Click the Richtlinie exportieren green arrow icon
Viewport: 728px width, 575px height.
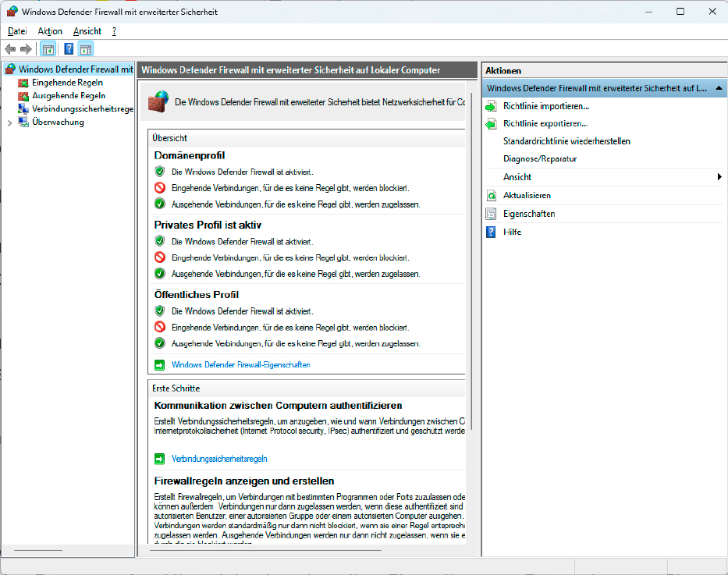click(491, 124)
